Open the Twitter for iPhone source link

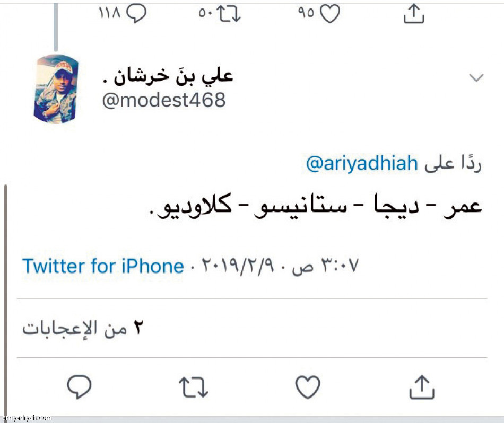click(x=103, y=266)
